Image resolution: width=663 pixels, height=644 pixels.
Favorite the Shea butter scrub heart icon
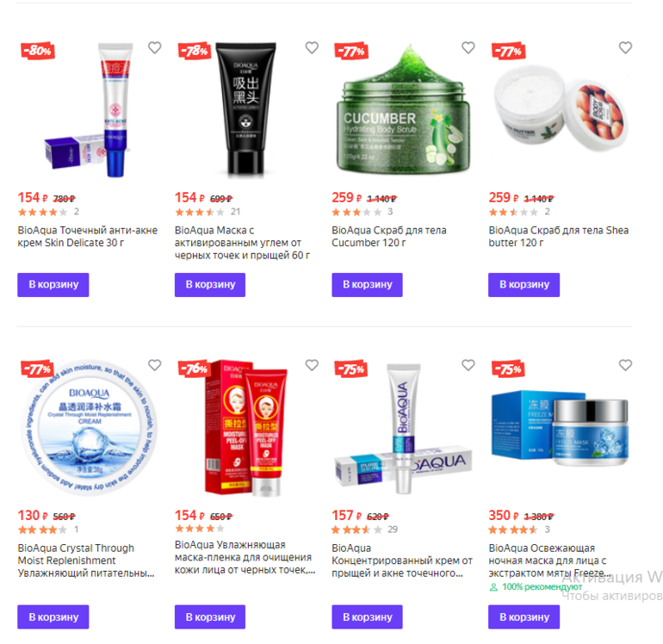pyautogui.click(x=625, y=47)
